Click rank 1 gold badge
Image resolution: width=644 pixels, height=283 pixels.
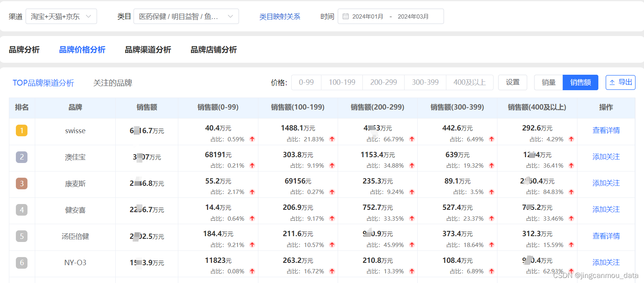click(22, 130)
